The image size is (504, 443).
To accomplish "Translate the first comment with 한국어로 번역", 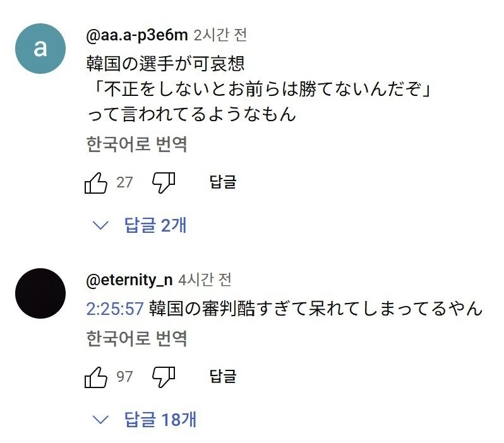I will pyautogui.click(x=136, y=144).
